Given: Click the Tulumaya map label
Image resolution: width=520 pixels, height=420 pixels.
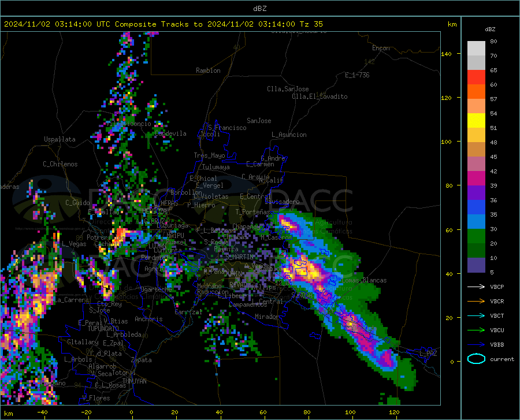Looking at the screenshot, I should (x=216, y=167).
